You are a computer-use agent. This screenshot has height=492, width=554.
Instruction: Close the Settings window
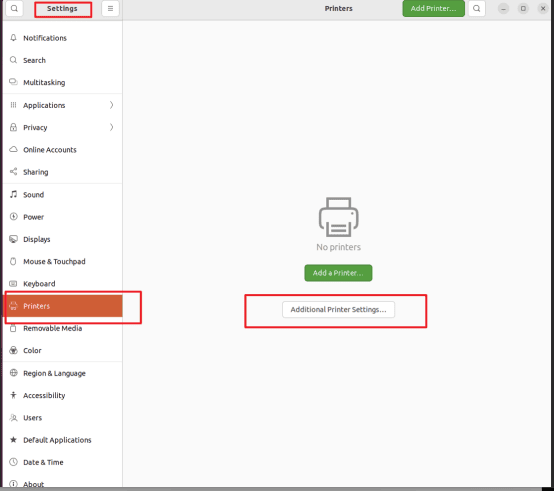click(543, 8)
